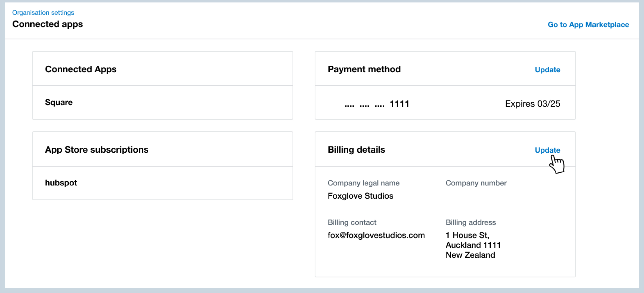The height and width of the screenshot is (293, 644).
Task: Open the hubspot subscription entry
Action: (61, 183)
